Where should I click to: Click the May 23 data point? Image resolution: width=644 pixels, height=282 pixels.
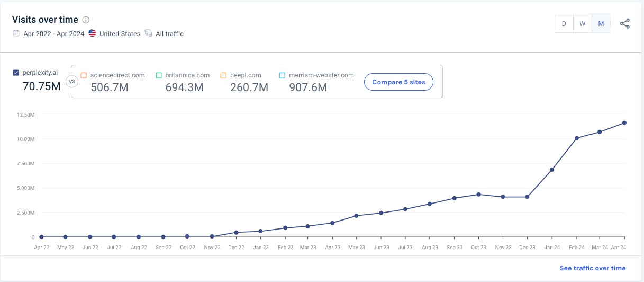pos(357,216)
